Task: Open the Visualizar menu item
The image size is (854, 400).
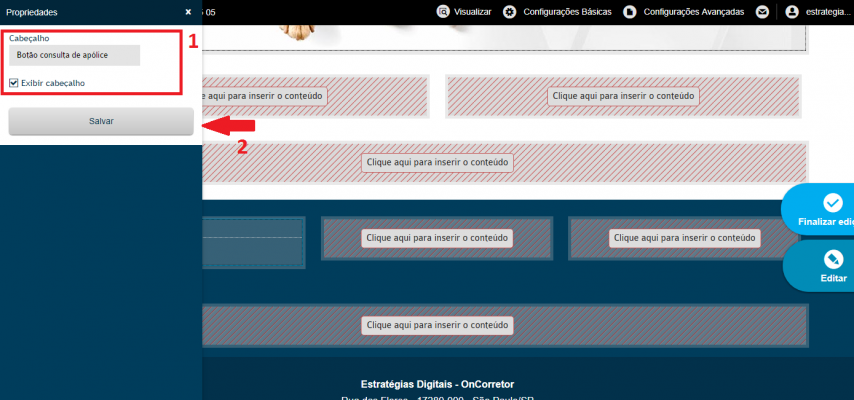Action: pos(473,11)
